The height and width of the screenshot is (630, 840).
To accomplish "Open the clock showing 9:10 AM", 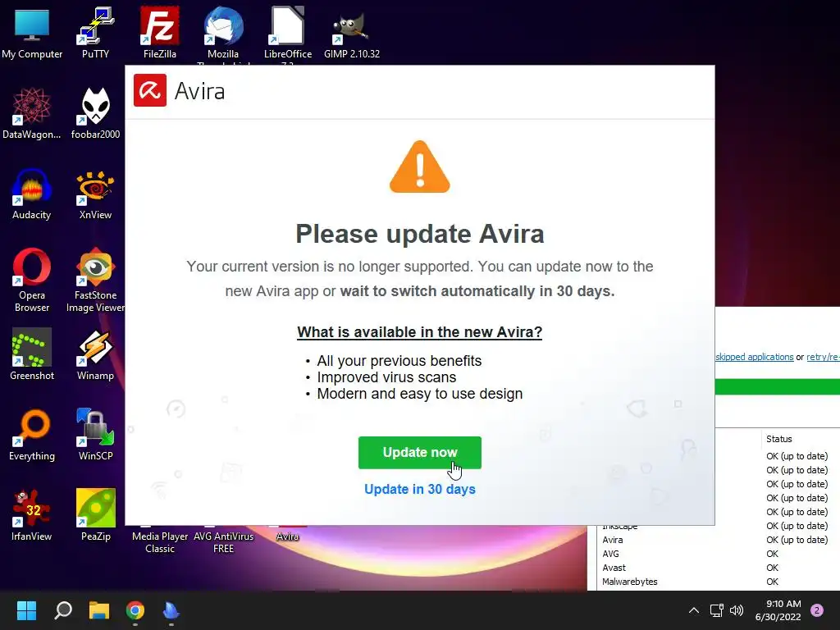I will click(778, 610).
